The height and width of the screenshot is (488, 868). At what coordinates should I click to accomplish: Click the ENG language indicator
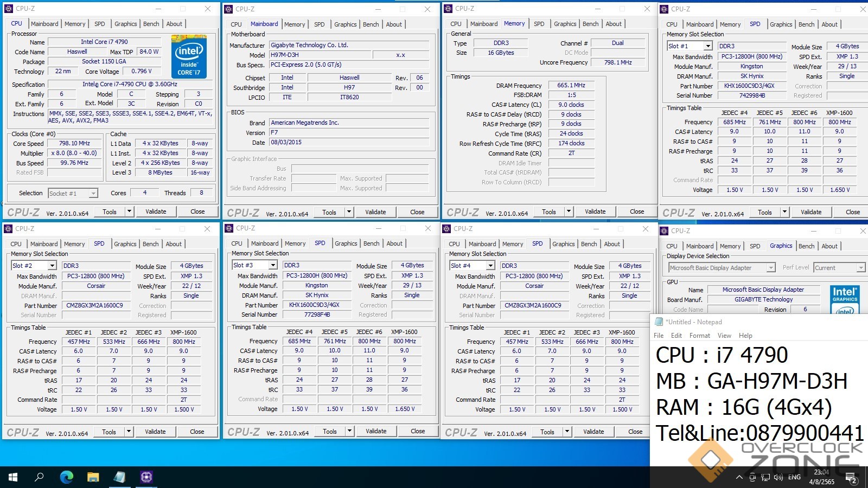click(x=794, y=477)
